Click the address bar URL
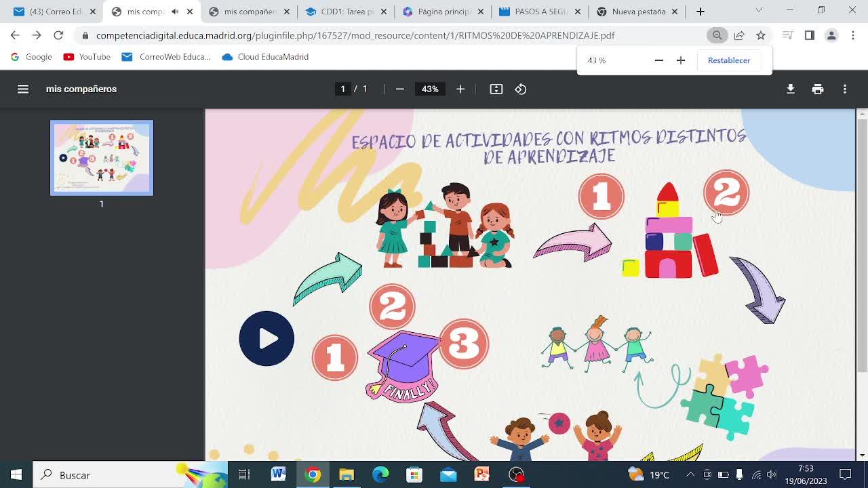This screenshot has height=488, width=868. (x=355, y=35)
